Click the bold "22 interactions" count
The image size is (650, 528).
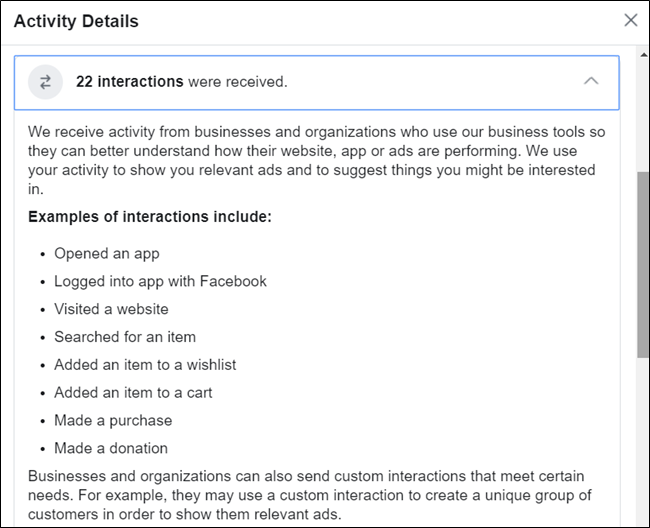[x=129, y=82]
